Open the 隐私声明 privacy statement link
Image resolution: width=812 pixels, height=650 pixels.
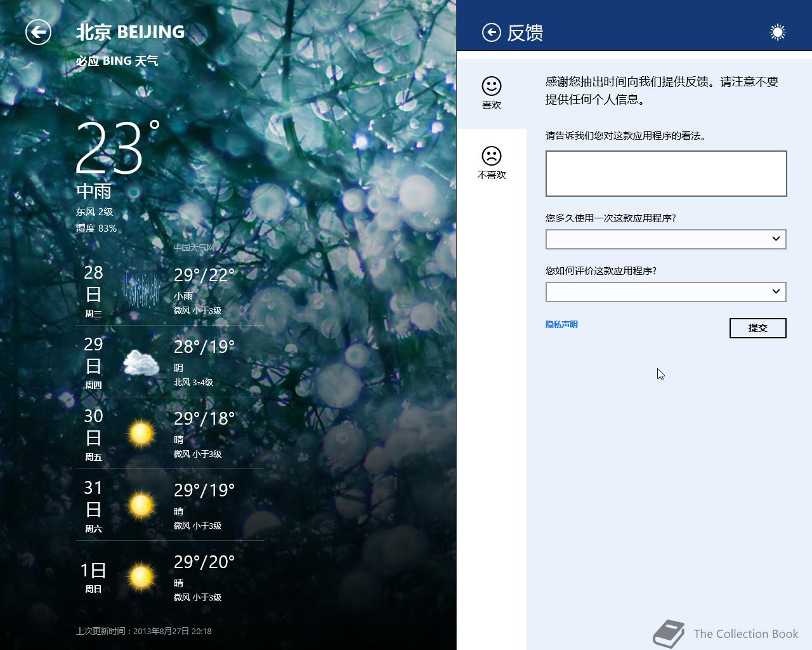coord(561,324)
